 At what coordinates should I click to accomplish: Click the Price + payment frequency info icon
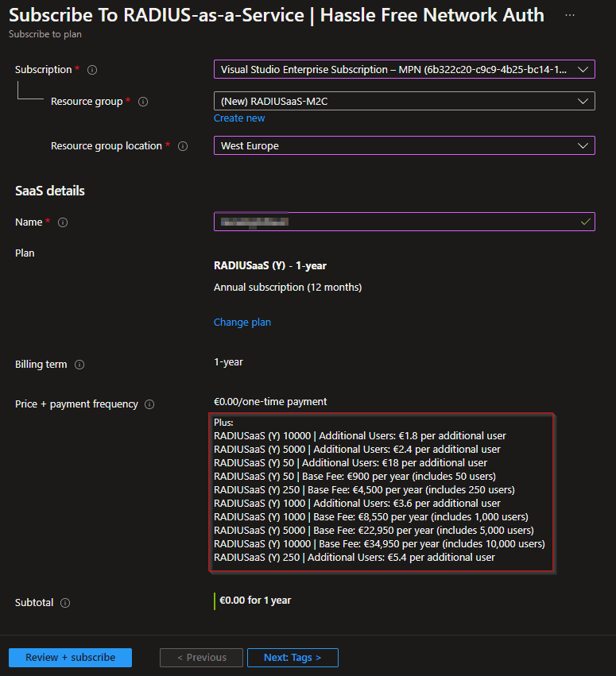tap(149, 404)
